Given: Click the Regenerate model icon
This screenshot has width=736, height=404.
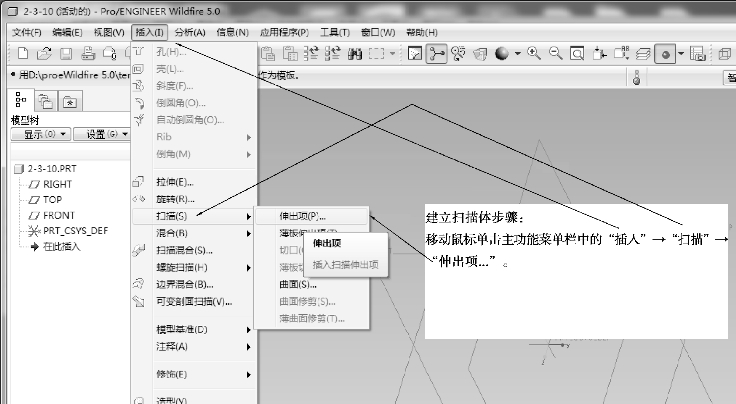Looking at the screenshot, I should 311,53.
